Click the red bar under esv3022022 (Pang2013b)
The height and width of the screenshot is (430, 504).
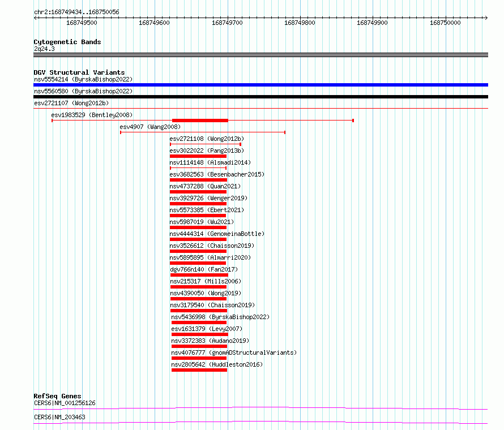198,156
